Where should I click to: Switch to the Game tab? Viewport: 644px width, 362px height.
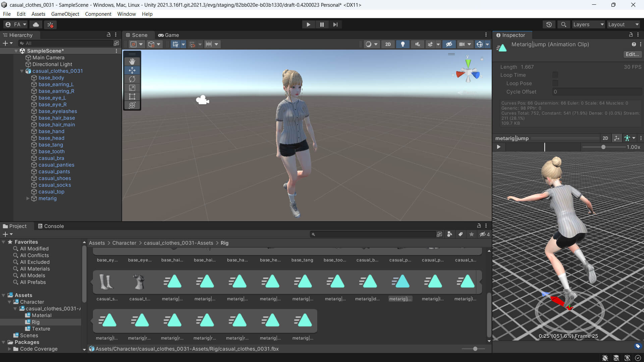[x=168, y=35]
